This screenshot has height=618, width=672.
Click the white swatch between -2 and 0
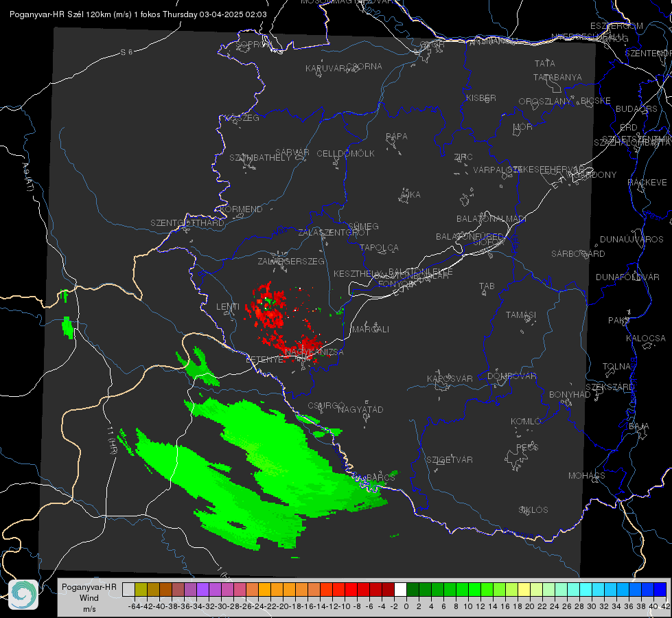tap(400, 589)
